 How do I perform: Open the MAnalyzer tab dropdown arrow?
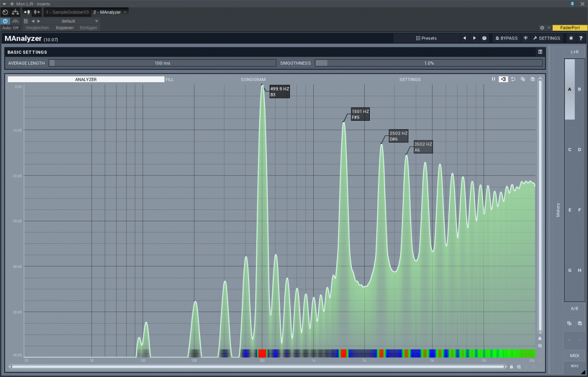125,12
